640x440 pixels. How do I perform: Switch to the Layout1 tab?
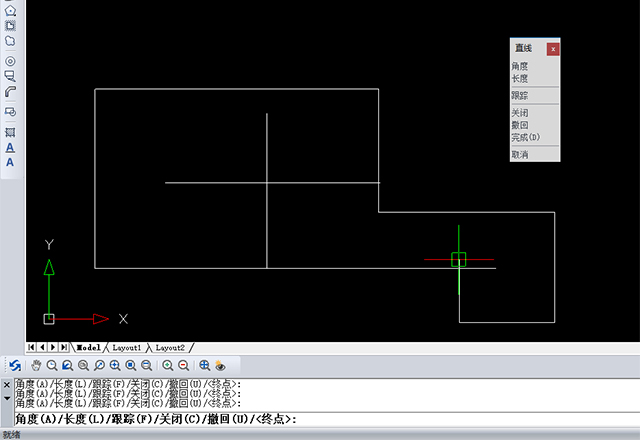click(126, 348)
